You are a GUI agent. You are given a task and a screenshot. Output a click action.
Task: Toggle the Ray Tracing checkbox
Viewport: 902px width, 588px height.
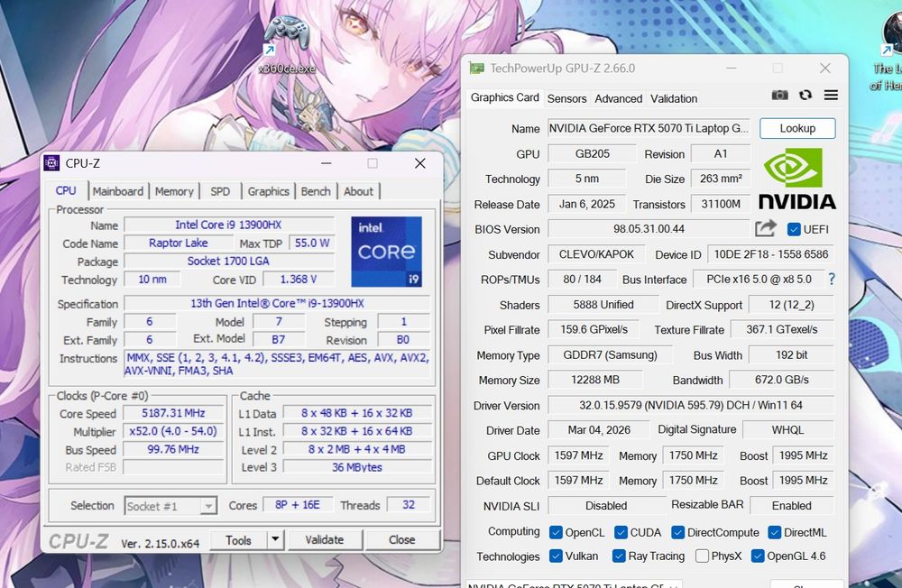pyautogui.click(x=619, y=556)
